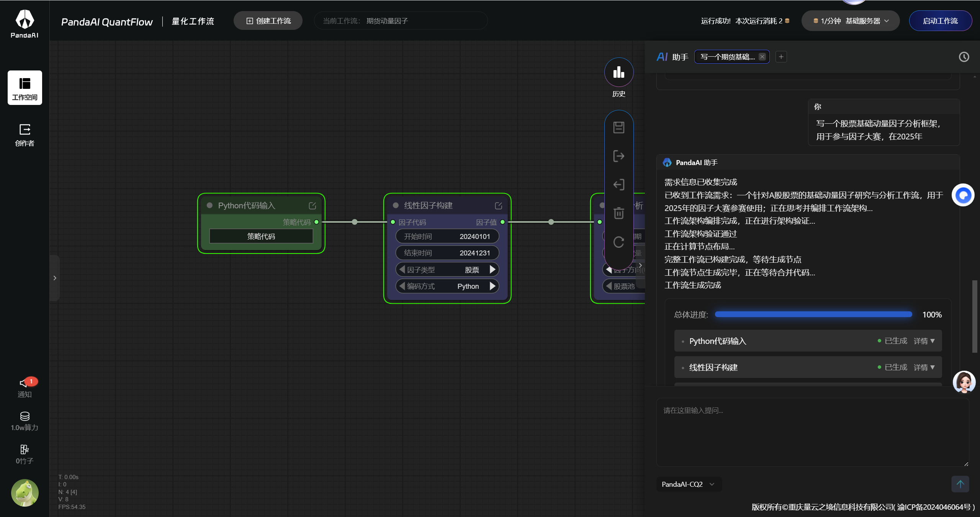Send the message with the up-arrow button
The height and width of the screenshot is (517, 980).
(x=960, y=484)
